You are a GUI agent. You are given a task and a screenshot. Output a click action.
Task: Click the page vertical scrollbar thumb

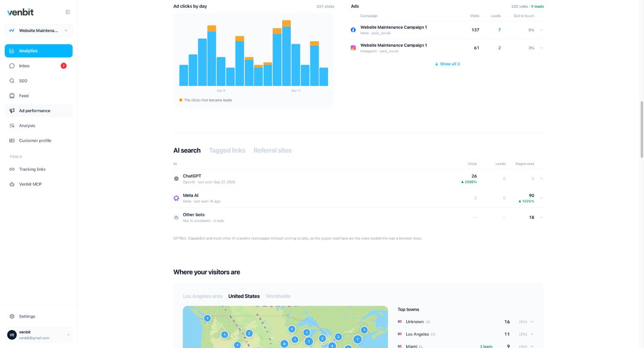(x=641, y=130)
